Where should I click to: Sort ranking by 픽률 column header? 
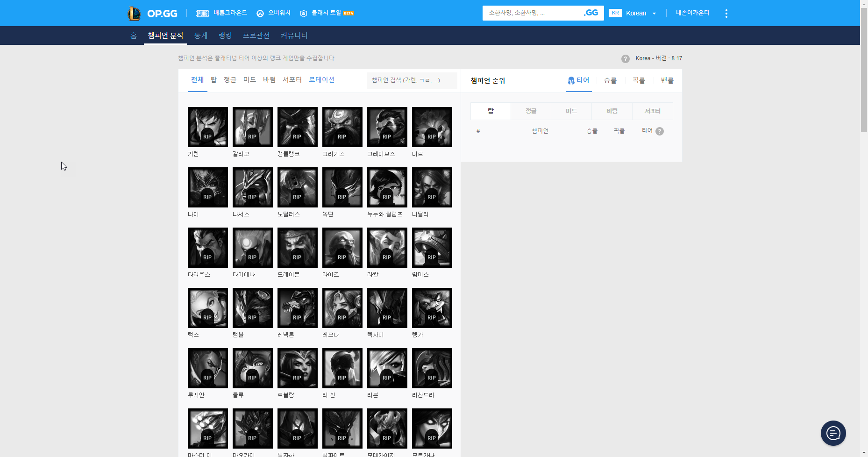[619, 131]
